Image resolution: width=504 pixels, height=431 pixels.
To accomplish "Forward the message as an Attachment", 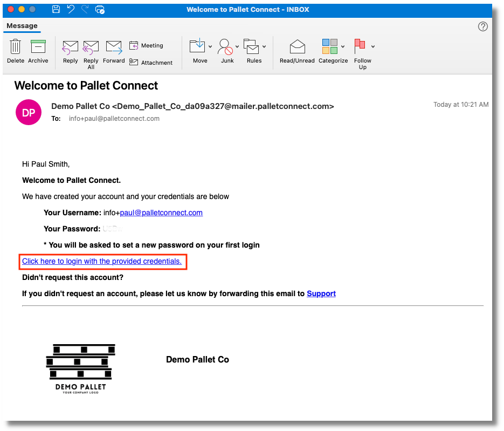I will point(151,63).
